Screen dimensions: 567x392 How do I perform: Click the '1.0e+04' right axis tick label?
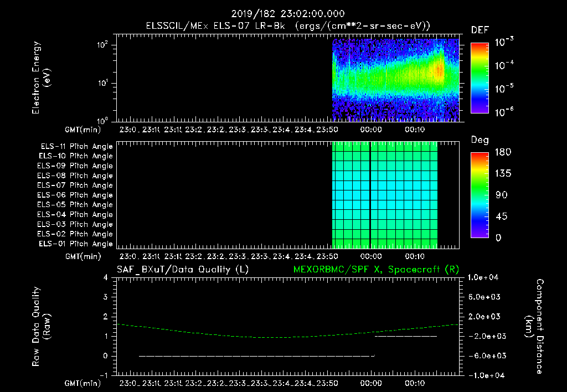[x=483, y=278]
